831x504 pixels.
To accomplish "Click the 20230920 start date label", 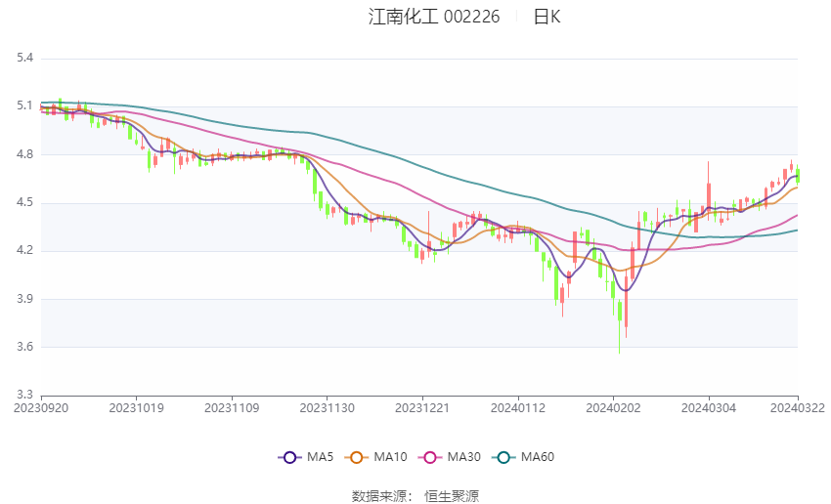I will (41, 407).
